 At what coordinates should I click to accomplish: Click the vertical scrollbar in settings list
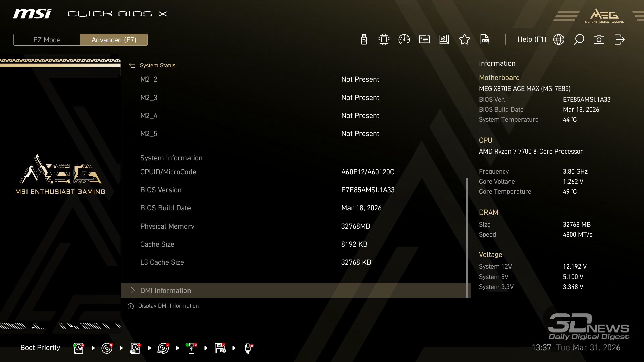467,235
